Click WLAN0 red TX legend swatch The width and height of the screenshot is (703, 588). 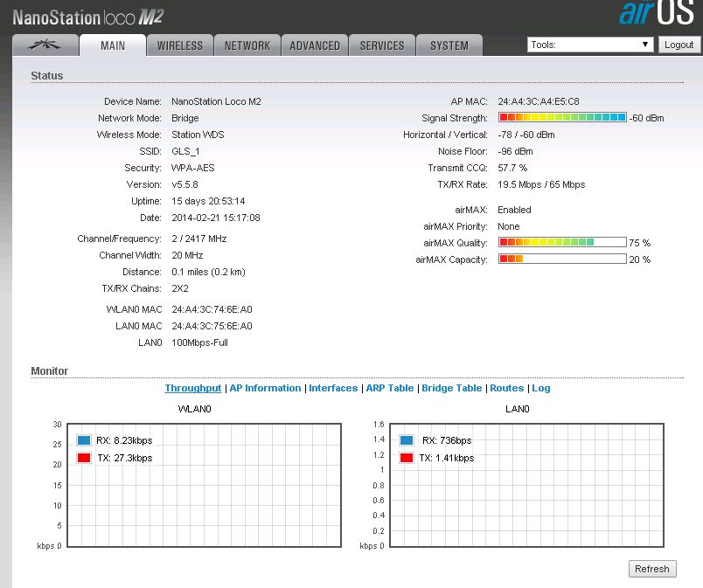(84, 458)
